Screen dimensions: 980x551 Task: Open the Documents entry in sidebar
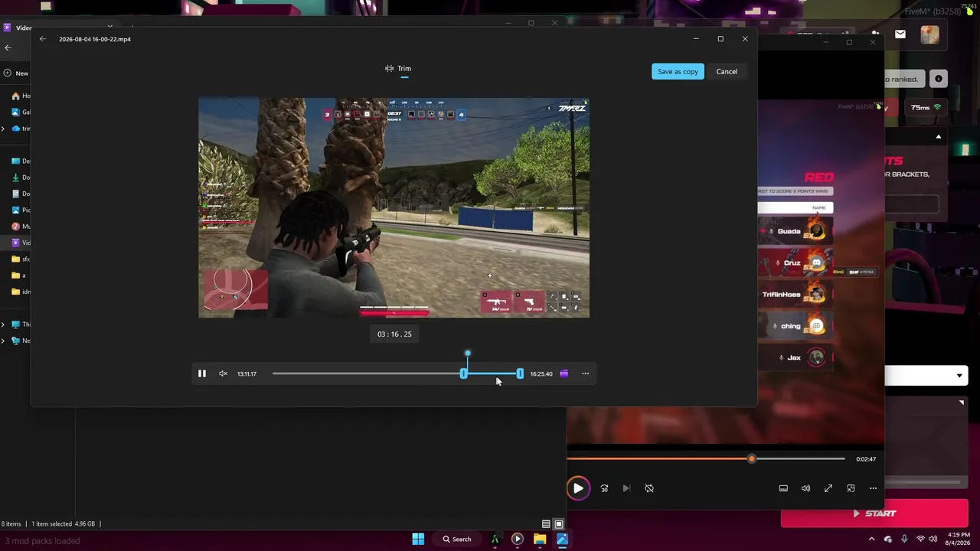21,194
